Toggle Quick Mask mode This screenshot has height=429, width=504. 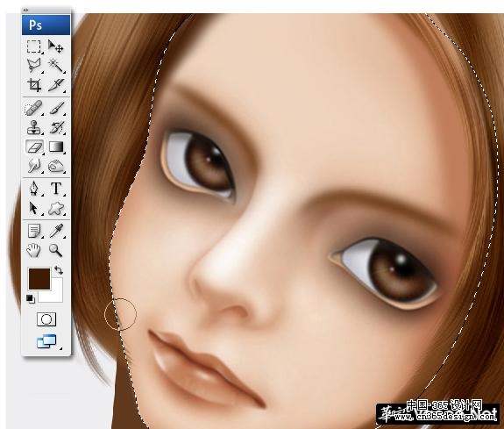coord(46,319)
